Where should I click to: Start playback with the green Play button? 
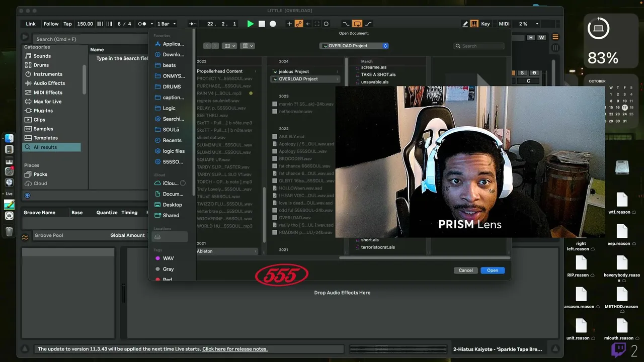click(251, 24)
